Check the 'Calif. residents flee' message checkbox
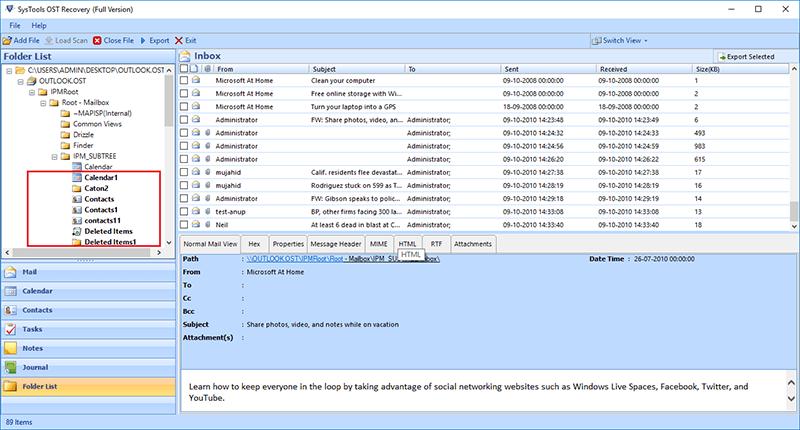The height and width of the screenshot is (430, 800). pos(184,172)
